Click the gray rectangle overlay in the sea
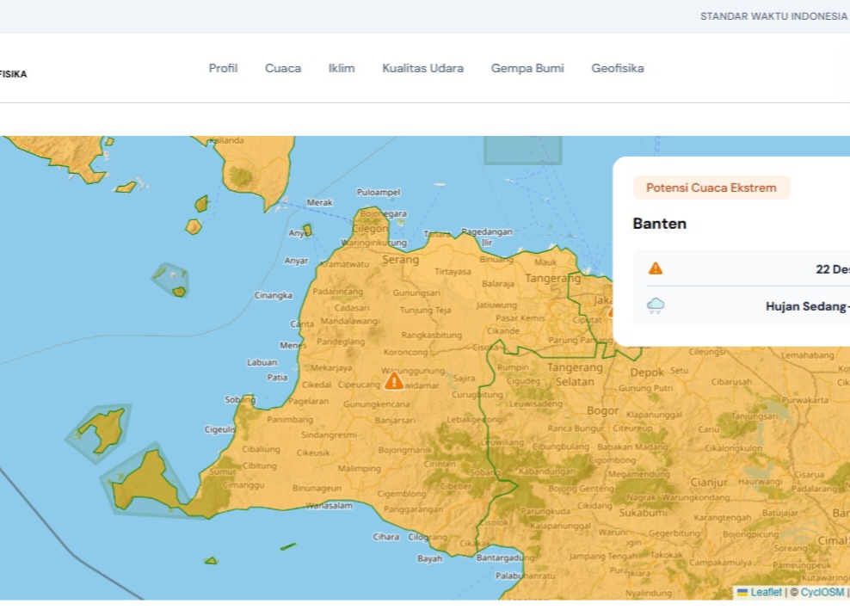The image size is (850, 616). (522, 150)
